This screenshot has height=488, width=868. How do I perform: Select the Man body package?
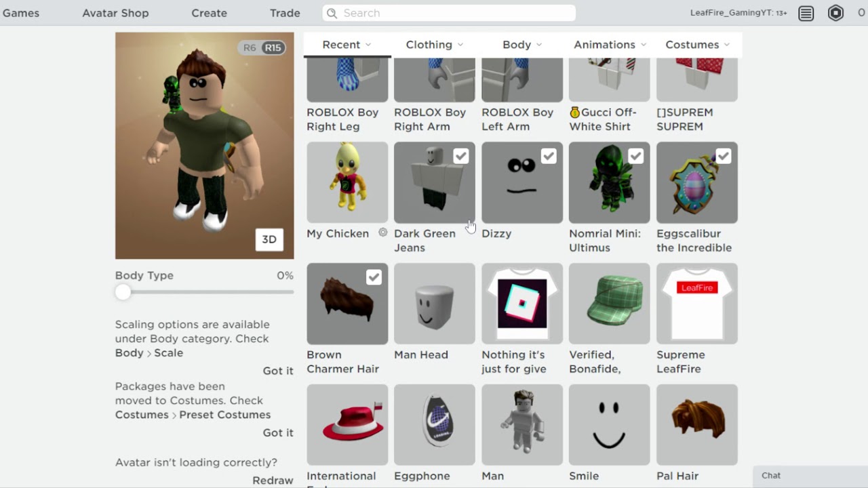point(522,425)
